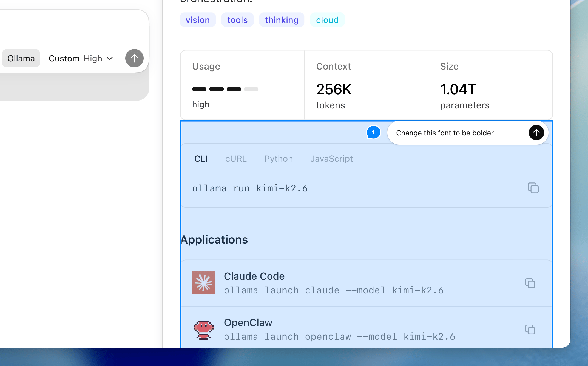
Task: Click the OpenClaw application title
Action: (x=248, y=322)
